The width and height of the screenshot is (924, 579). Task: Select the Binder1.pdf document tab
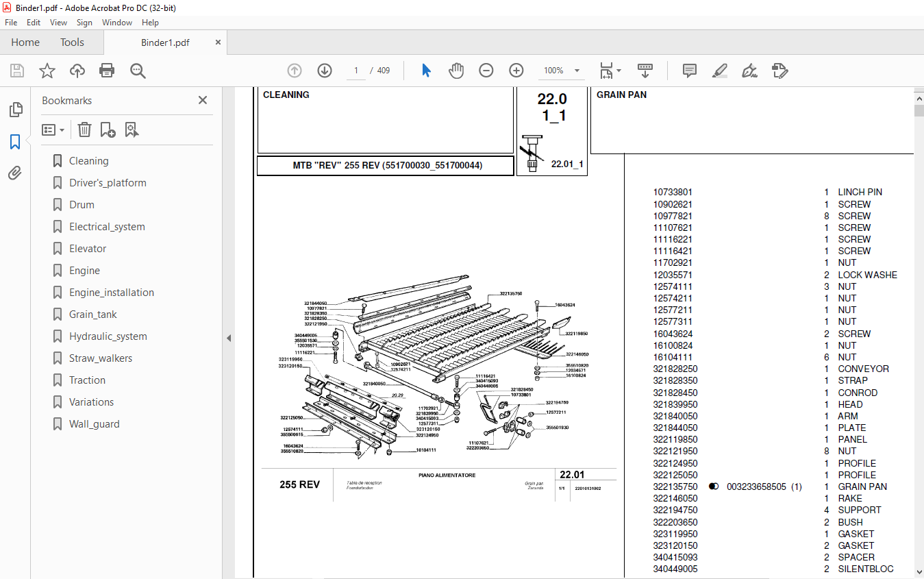pyautogui.click(x=165, y=42)
